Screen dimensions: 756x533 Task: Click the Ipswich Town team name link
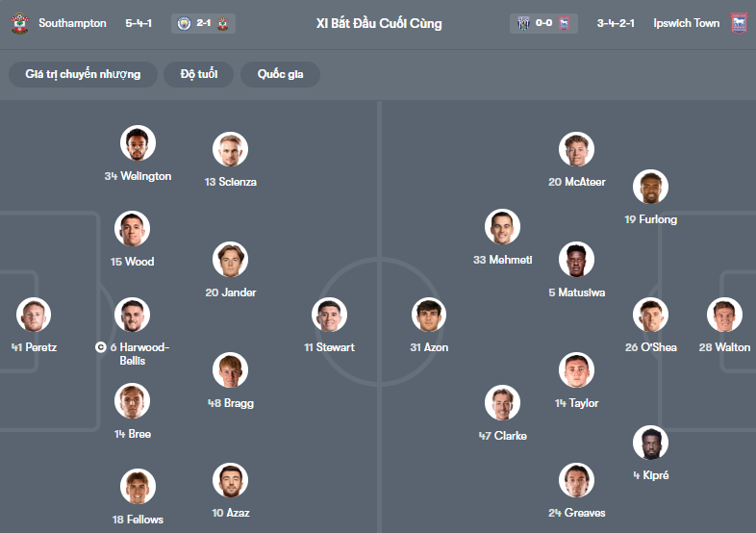pyautogui.click(x=686, y=23)
